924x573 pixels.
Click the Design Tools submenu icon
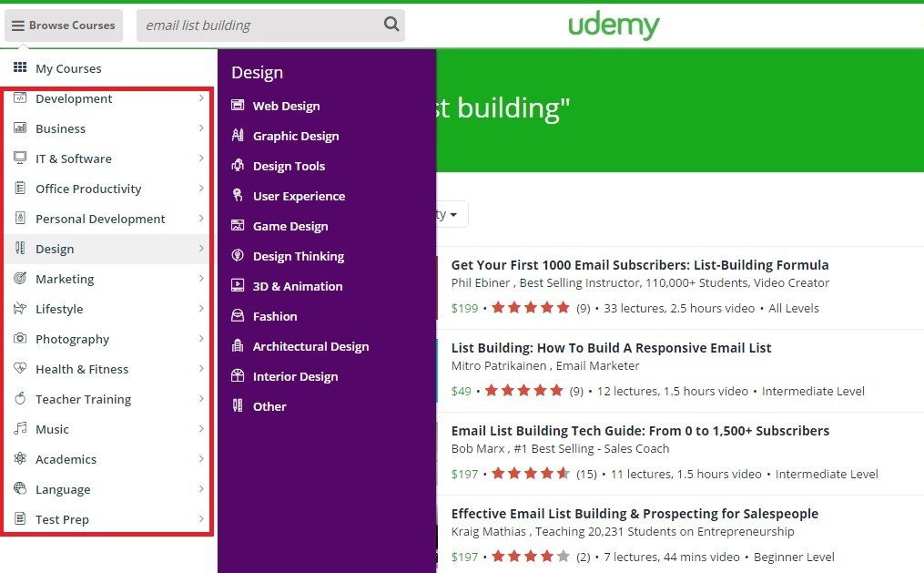[x=238, y=165]
